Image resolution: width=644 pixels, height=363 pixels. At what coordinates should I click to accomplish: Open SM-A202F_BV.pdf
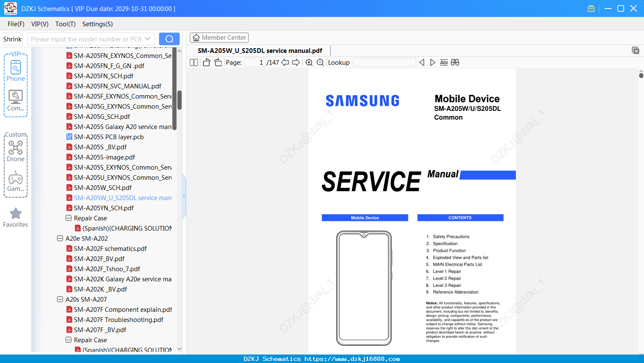pyautogui.click(x=99, y=259)
